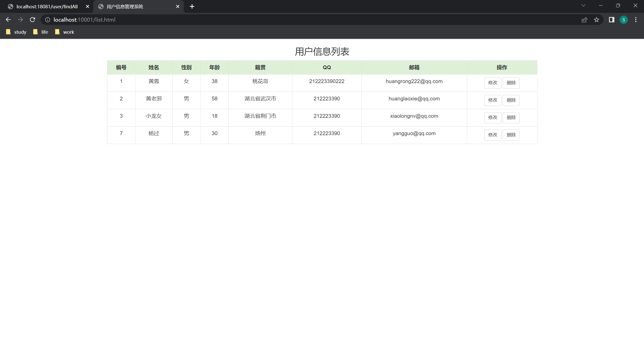Minimize the browser window

(x=601, y=6)
